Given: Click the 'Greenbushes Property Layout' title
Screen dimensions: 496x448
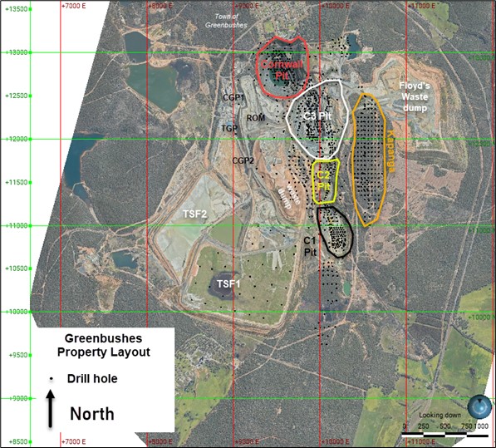Looking at the screenshot, I should click(104, 345).
